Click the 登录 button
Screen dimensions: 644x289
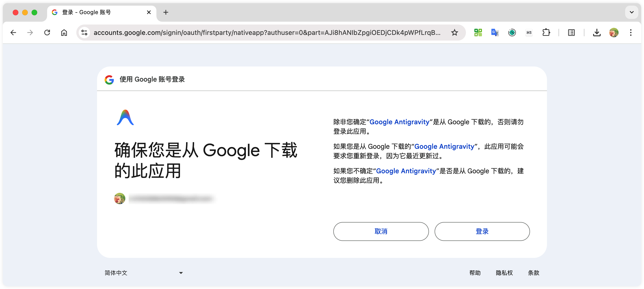pos(482,231)
